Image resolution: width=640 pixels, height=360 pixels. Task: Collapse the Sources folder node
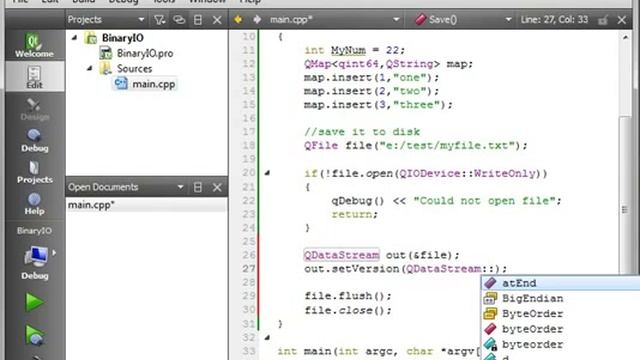[x=89, y=68]
